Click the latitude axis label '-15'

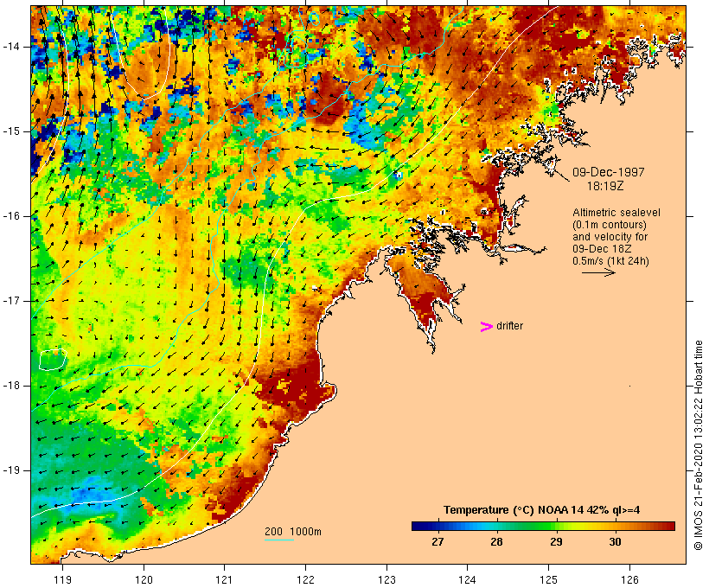11,131
